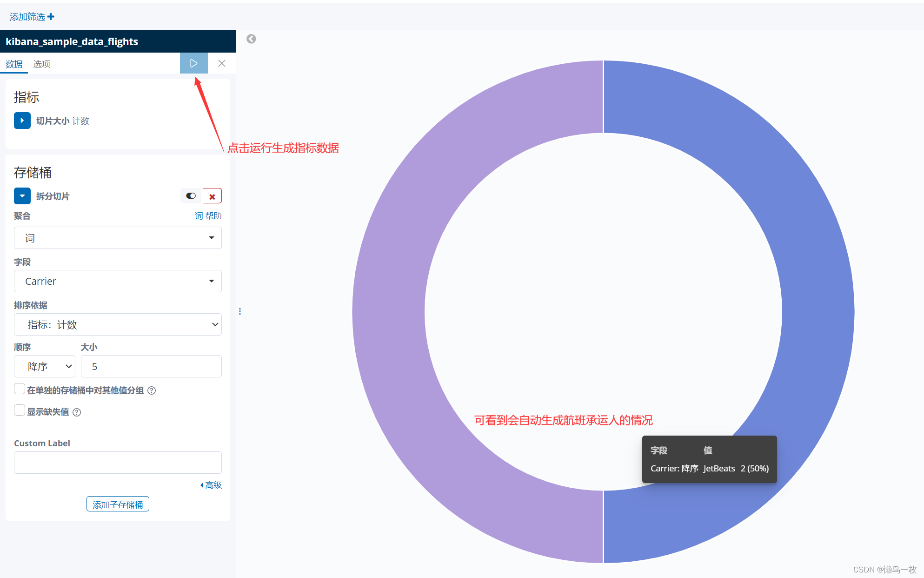Click the 添加子存储桶 button
Viewport: 924px width, 578px height.
tap(118, 504)
